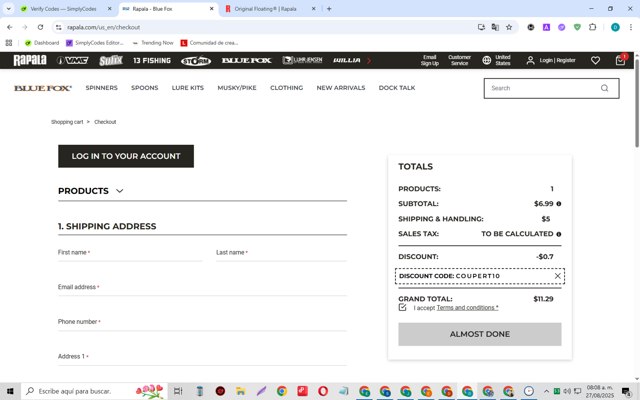Open New Arrivals menu
This screenshot has height=400, width=640.
(341, 88)
